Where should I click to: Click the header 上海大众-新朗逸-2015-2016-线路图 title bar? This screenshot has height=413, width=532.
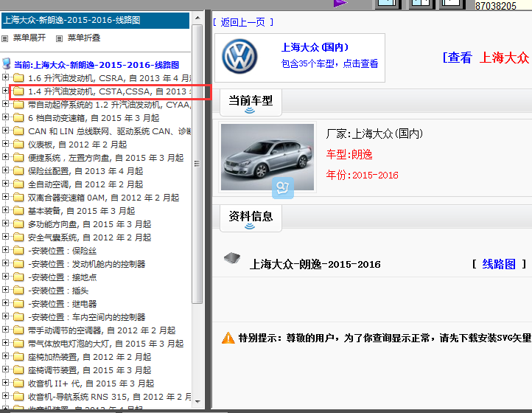pyautogui.click(x=95, y=21)
